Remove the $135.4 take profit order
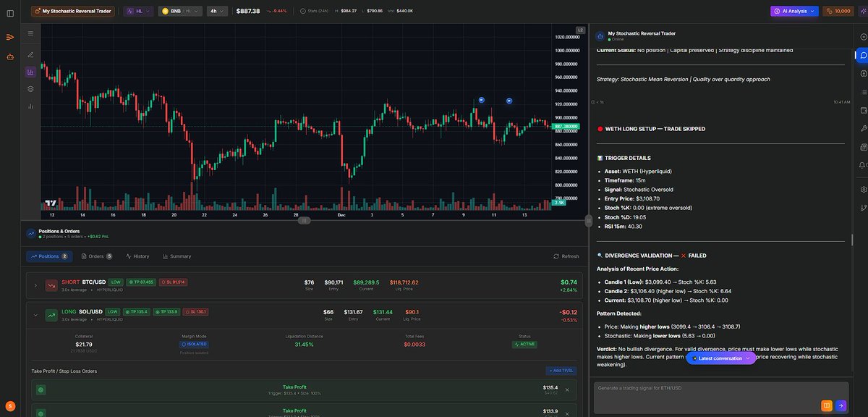Viewport: 868px width, 417px height. (567, 390)
